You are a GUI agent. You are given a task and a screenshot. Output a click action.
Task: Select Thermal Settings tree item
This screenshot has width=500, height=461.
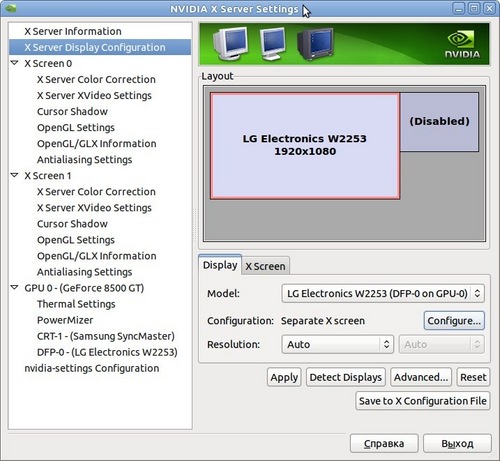tap(76, 304)
